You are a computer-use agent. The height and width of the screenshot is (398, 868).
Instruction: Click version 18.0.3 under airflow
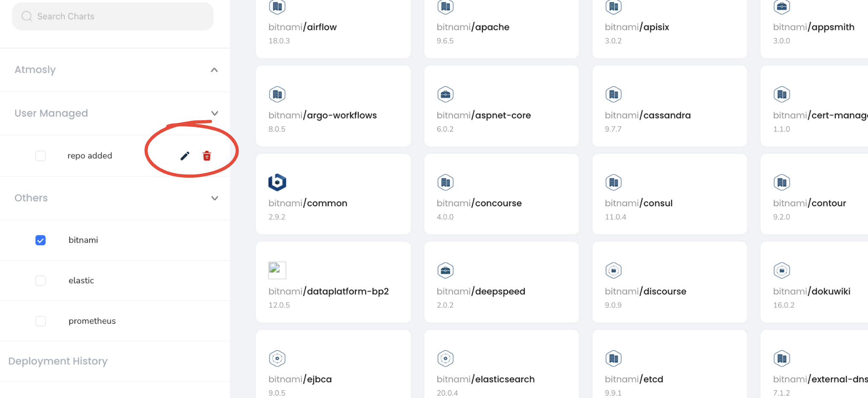pyautogui.click(x=279, y=41)
